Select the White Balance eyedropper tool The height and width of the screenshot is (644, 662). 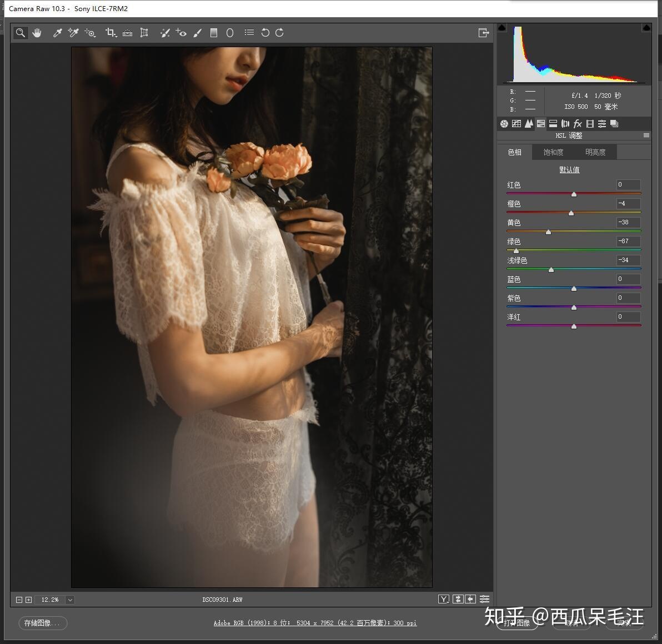coord(57,33)
